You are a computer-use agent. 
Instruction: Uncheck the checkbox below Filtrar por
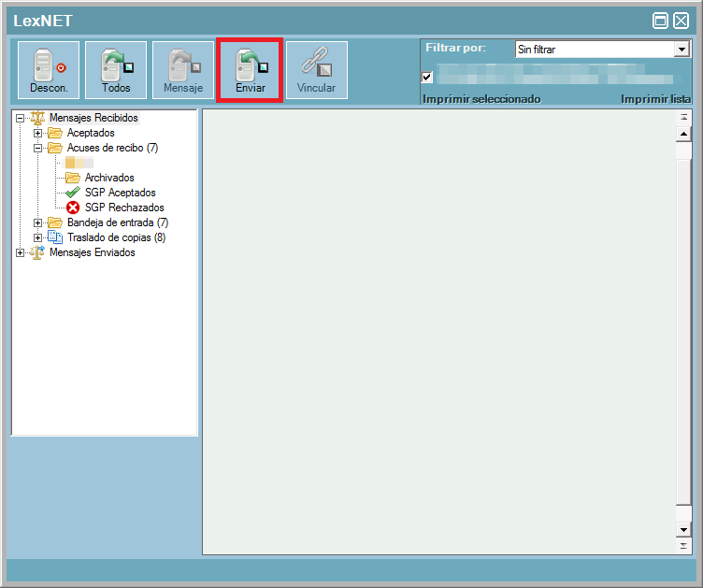coord(427,77)
